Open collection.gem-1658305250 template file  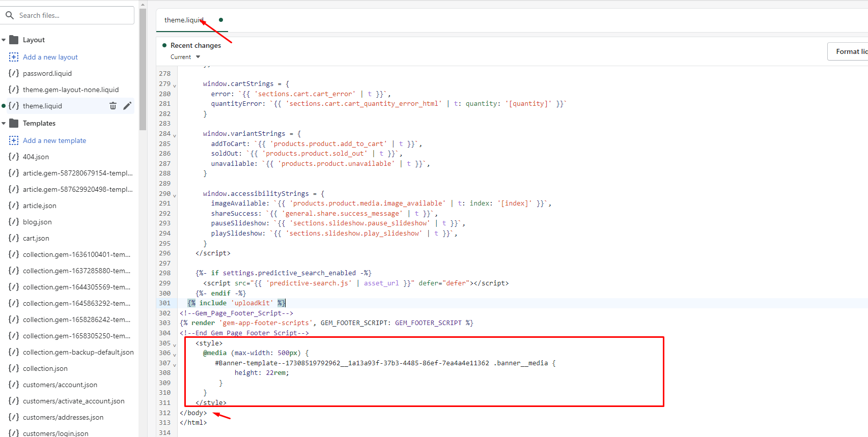76,336
